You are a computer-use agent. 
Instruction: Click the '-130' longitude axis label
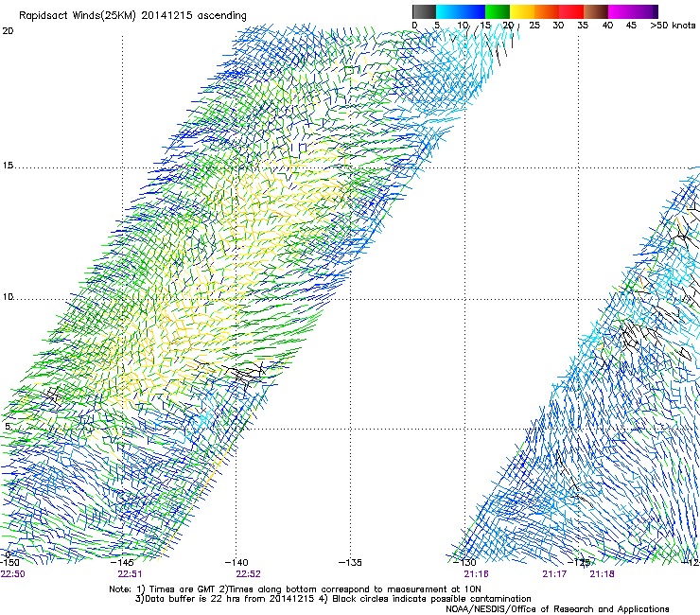coord(464,563)
